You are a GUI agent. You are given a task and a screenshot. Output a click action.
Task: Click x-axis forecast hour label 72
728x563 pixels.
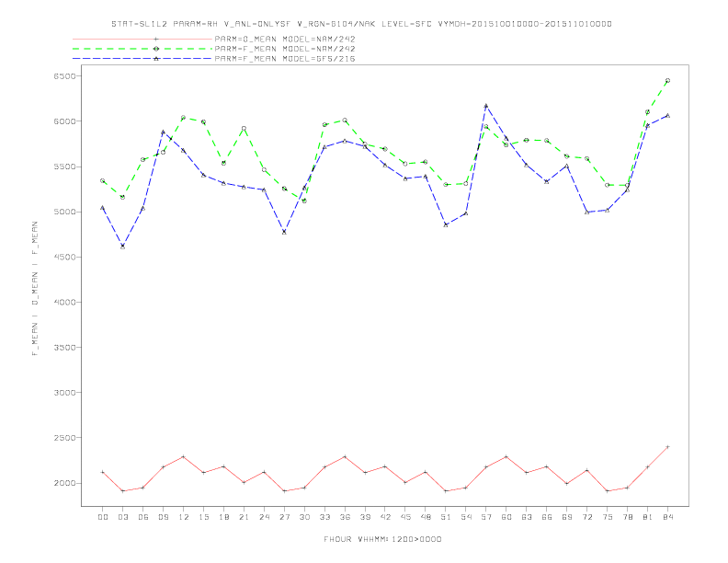pos(587,517)
